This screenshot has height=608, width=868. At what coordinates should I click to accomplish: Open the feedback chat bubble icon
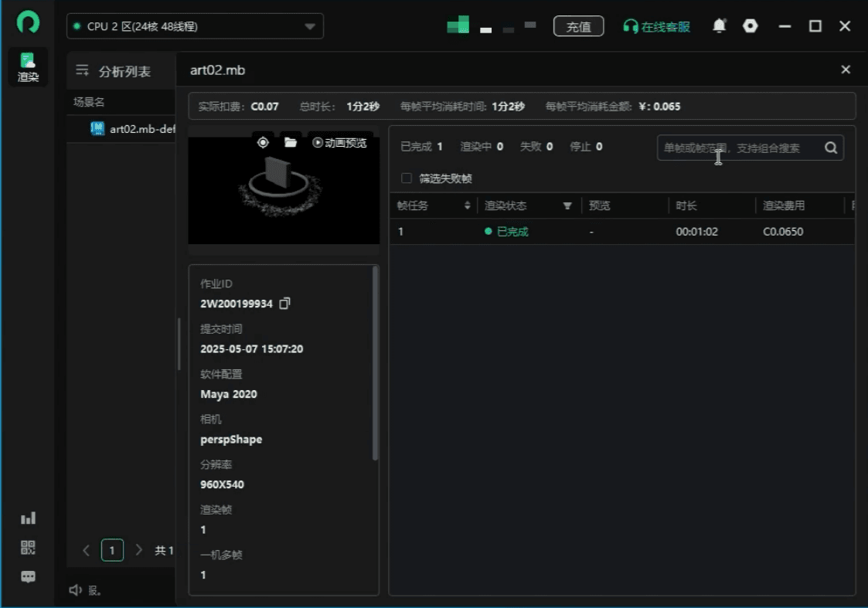pyautogui.click(x=29, y=577)
